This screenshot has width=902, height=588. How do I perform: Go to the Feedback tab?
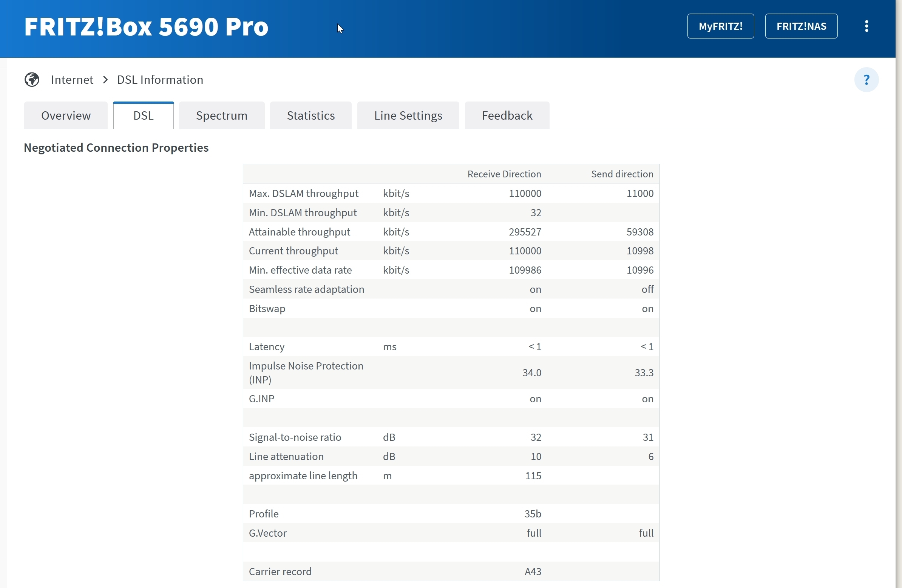(x=507, y=115)
